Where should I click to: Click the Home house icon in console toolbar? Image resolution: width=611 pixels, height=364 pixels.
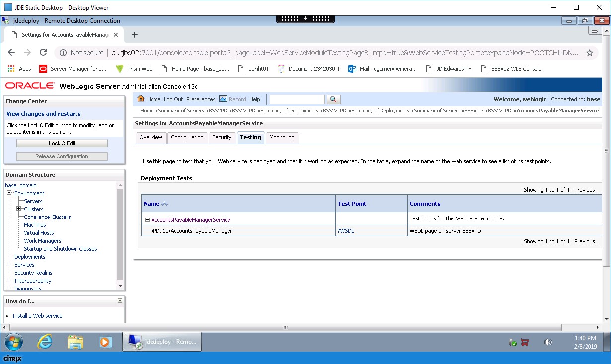click(141, 99)
